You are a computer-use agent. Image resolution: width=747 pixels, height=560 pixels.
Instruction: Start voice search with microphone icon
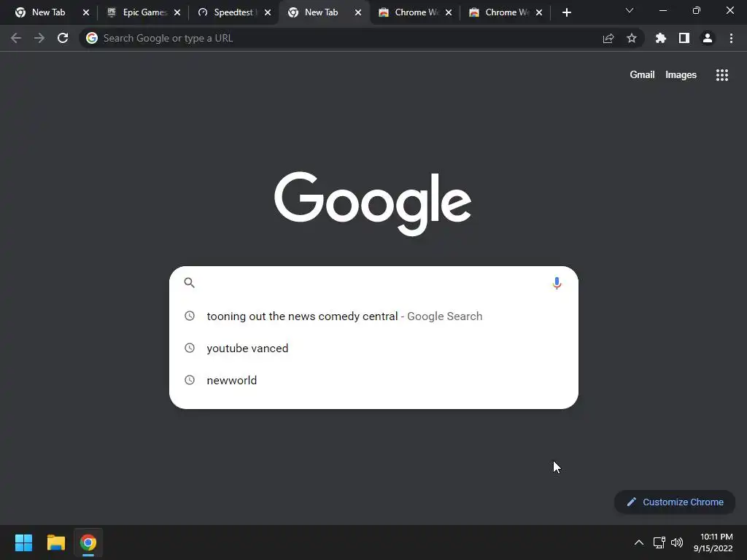557,283
